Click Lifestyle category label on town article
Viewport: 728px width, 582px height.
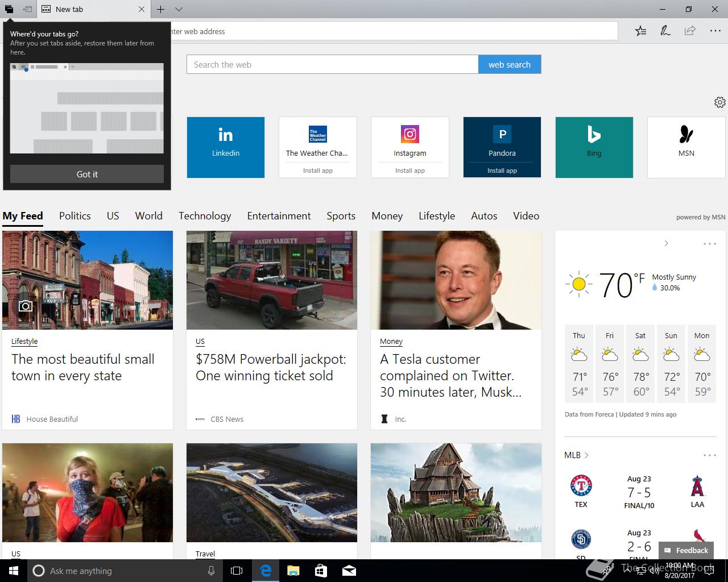(24, 342)
